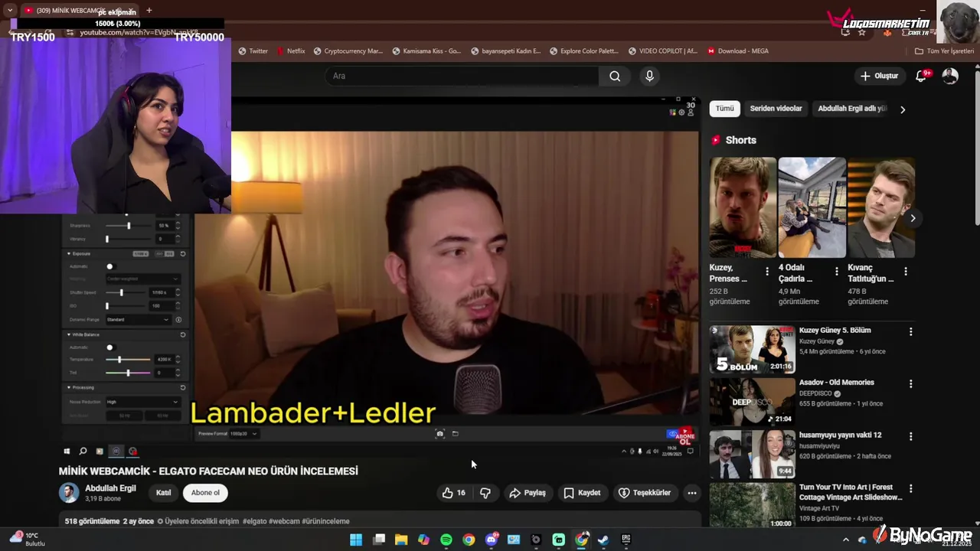This screenshot has height=551, width=980.
Task: Save video with Kaydet button
Action: [x=582, y=493]
